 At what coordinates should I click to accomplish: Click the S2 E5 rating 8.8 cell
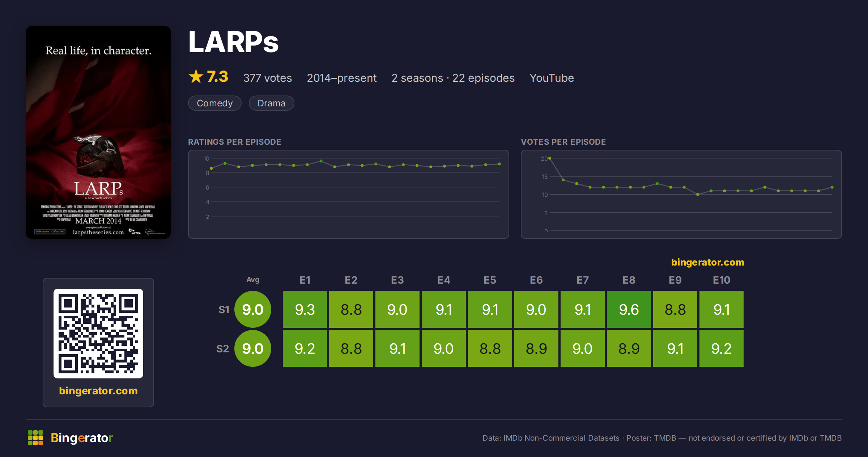pos(490,348)
